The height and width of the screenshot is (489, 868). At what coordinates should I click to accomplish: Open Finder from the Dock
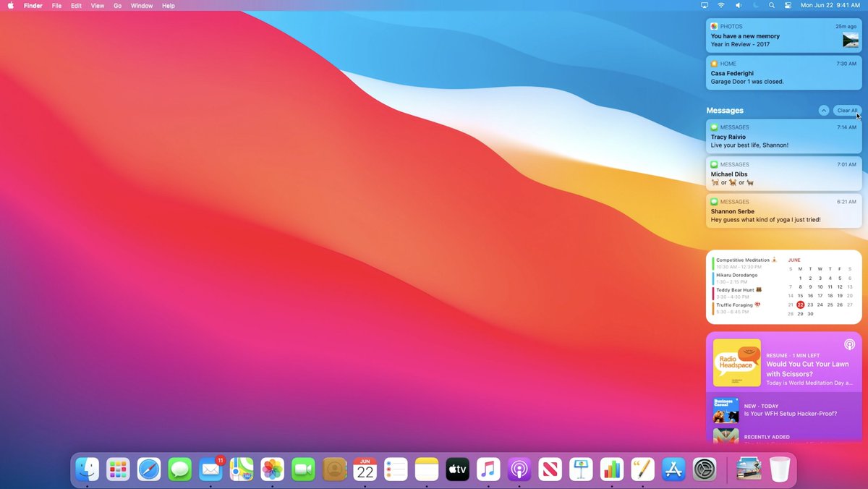[x=88, y=469]
